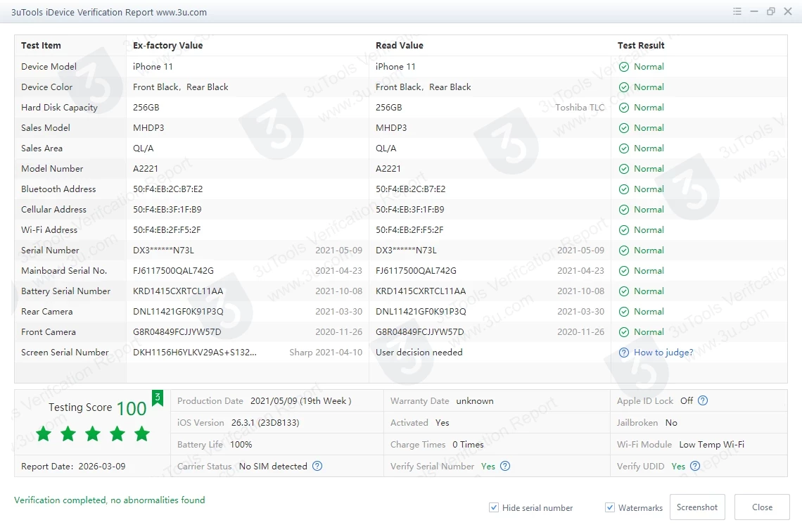Open help for Verify Serial Number
Viewport: 802px width, 532px height.
(x=504, y=466)
